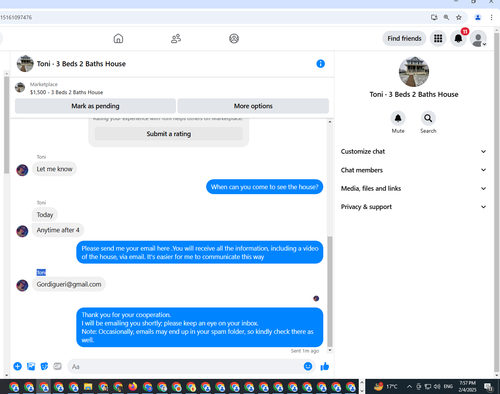Screen dimensions: 500x394
Task: Choose a sticker icon in composer
Action: 44,366
